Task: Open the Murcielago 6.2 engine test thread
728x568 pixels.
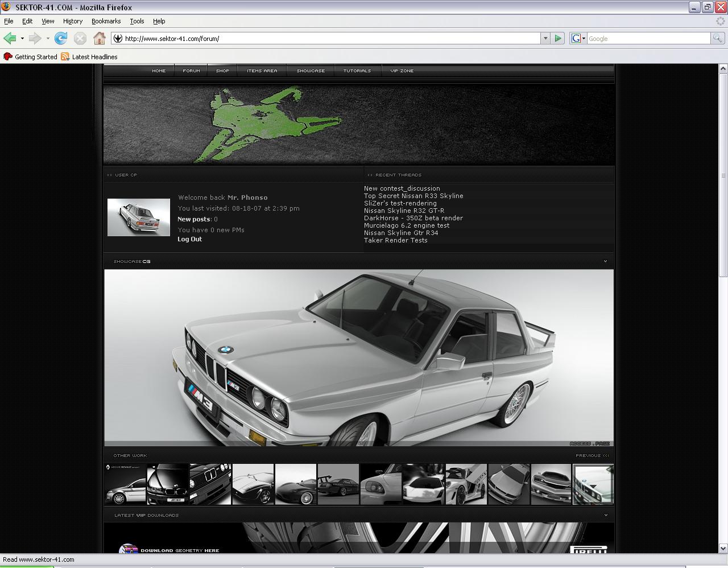Action: [x=407, y=225]
